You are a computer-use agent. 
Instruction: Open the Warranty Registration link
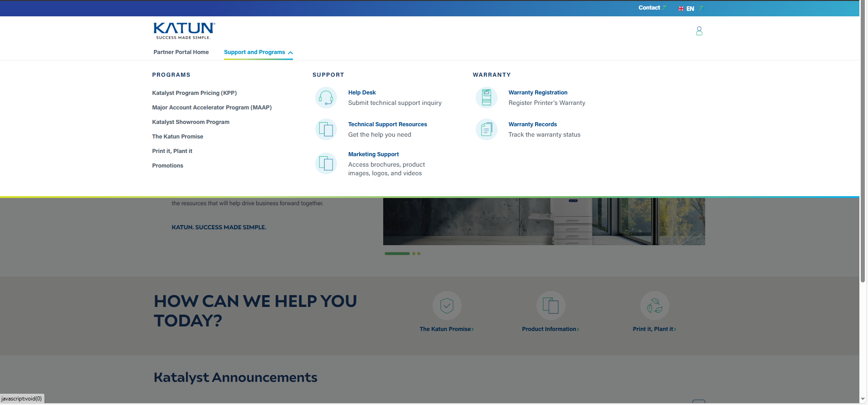click(538, 93)
